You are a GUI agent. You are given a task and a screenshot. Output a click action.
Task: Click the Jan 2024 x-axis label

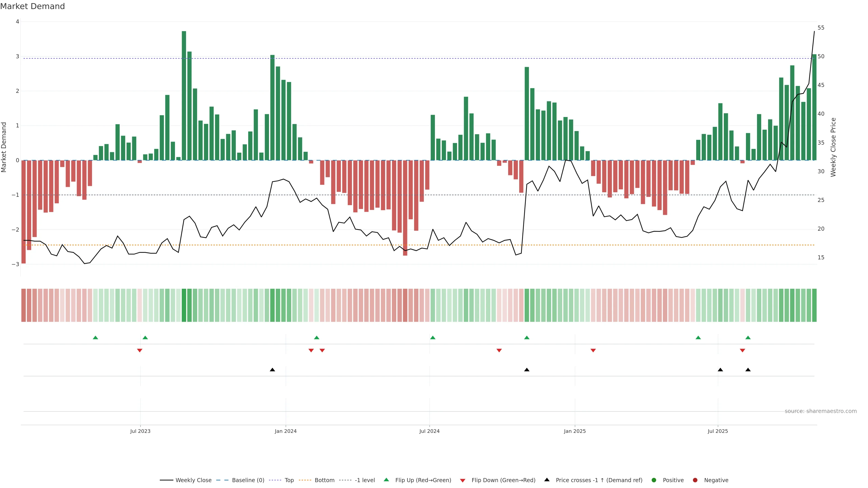(x=285, y=431)
